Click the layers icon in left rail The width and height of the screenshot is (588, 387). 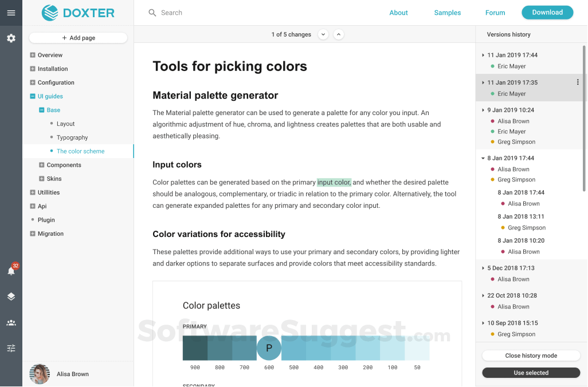(x=11, y=297)
